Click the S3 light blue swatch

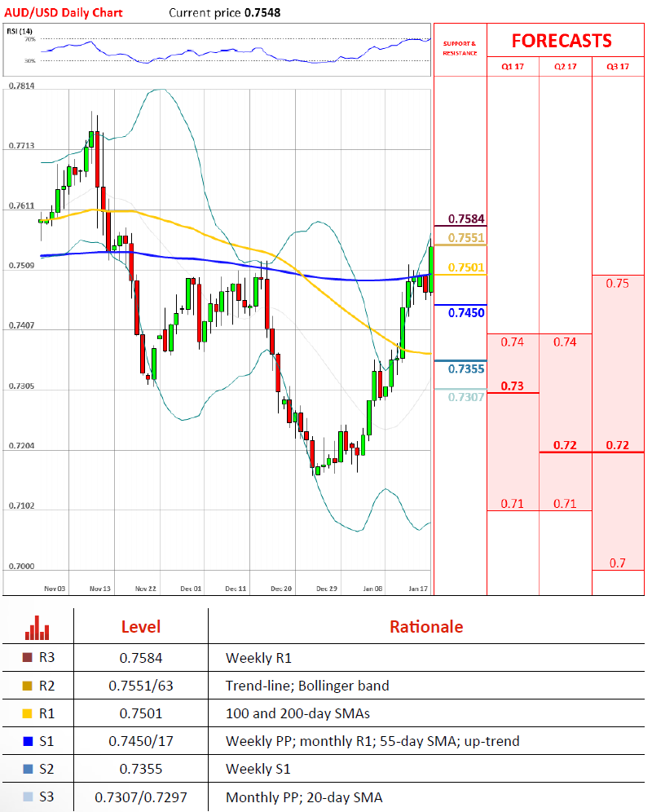(28, 797)
